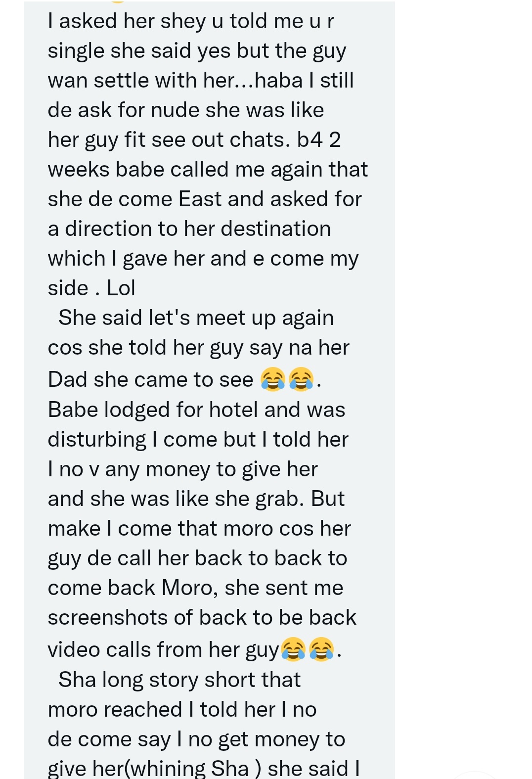The image size is (532, 779).
Task: Tap the partially visible circular button at the bottom right
Action: click(x=475, y=776)
